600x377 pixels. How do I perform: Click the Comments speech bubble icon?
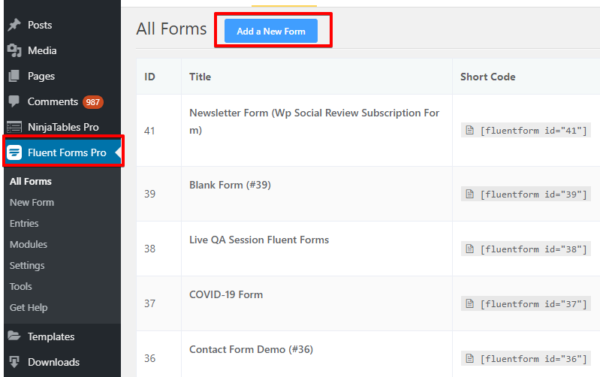[x=14, y=101]
